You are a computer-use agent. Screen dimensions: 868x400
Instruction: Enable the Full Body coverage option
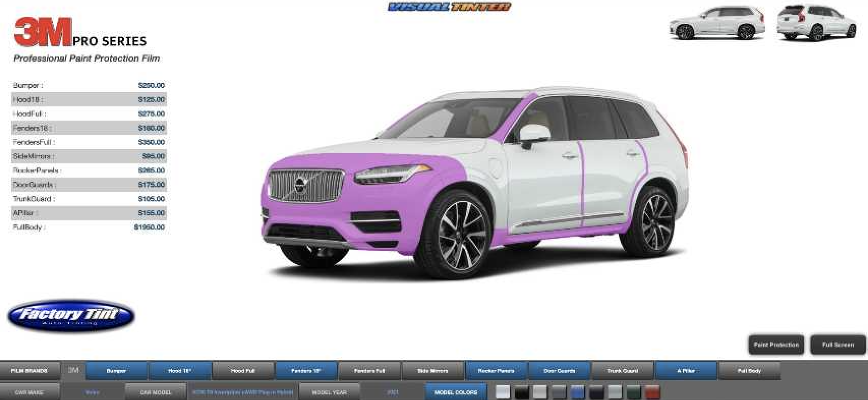click(x=749, y=371)
